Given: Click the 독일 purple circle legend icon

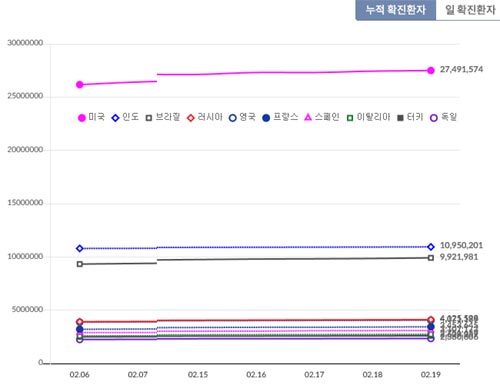Looking at the screenshot, I should [434, 118].
